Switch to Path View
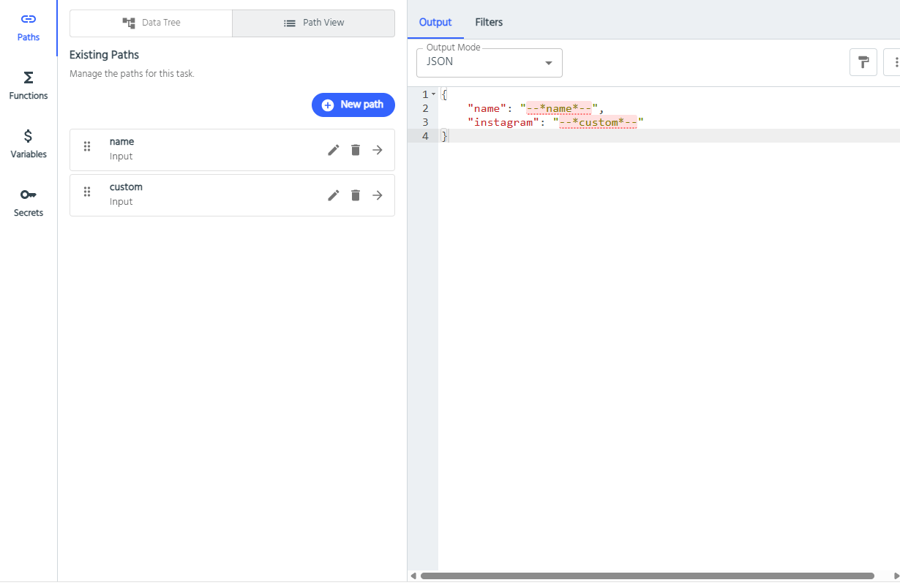 tap(313, 23)
